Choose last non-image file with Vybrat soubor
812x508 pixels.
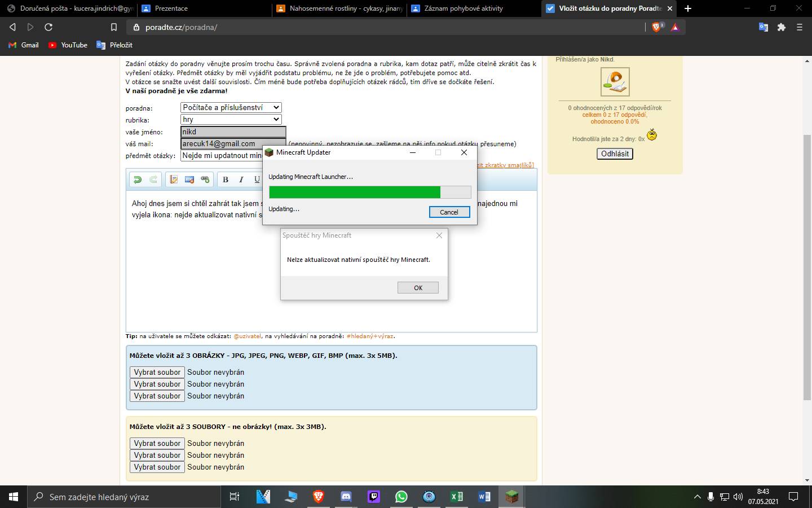point(157,467)
